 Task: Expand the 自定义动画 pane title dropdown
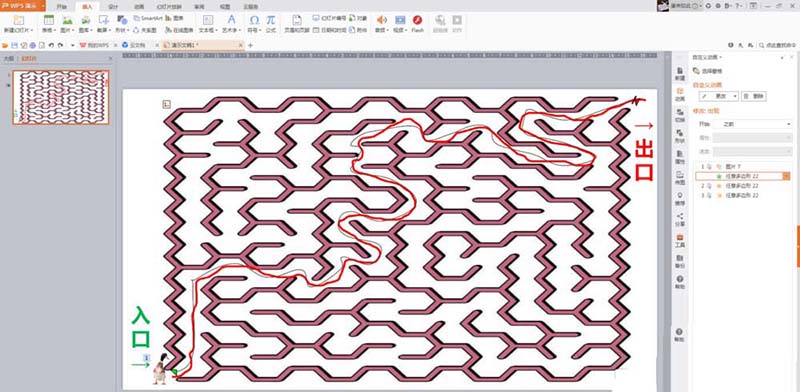(x=720, y=57)
